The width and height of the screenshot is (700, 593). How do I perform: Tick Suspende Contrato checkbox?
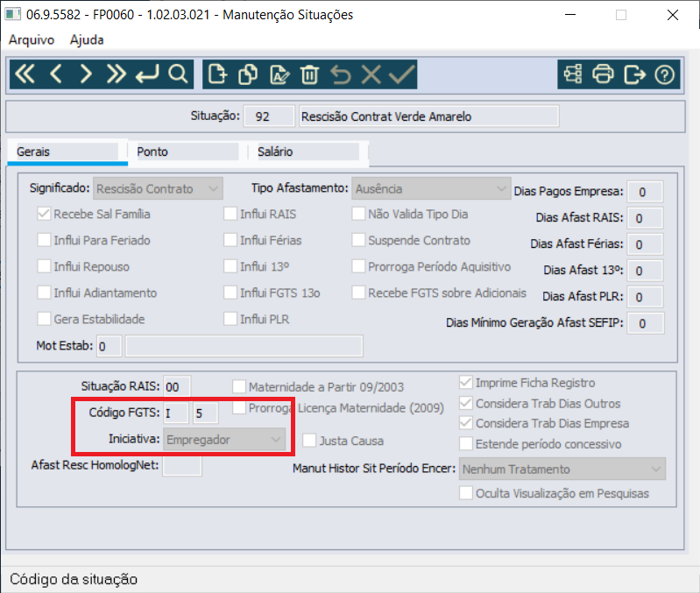point(358,240)
